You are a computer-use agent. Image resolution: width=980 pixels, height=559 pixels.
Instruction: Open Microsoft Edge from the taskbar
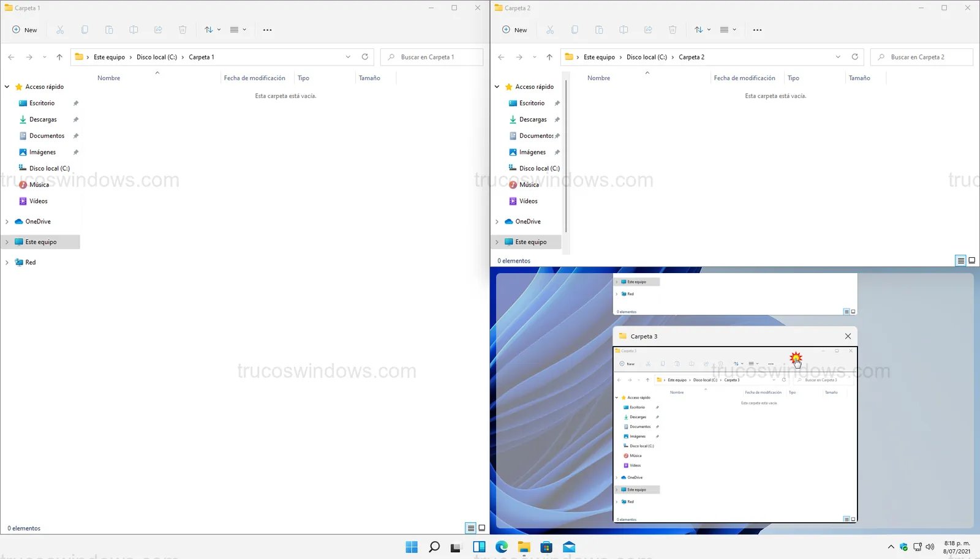502,547
